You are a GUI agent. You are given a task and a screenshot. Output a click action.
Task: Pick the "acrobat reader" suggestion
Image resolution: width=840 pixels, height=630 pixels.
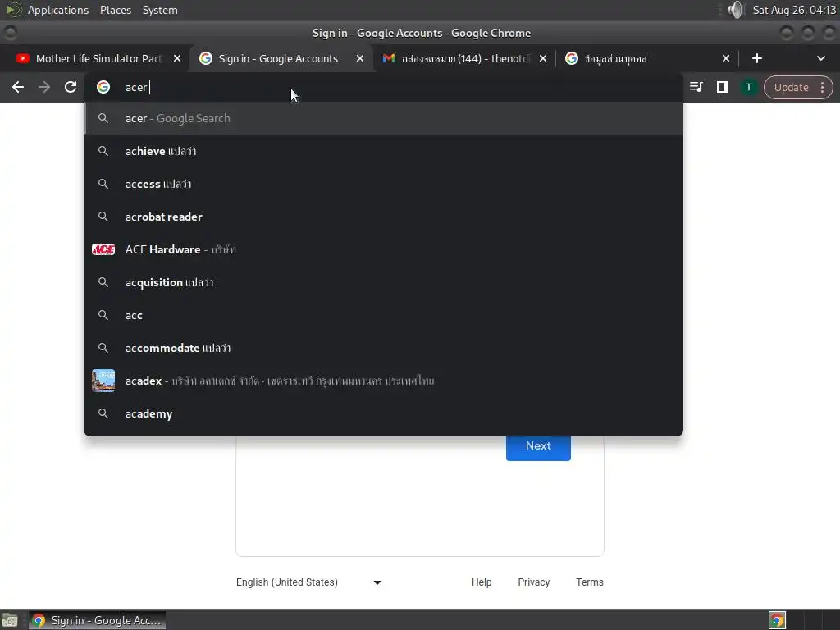384,217
